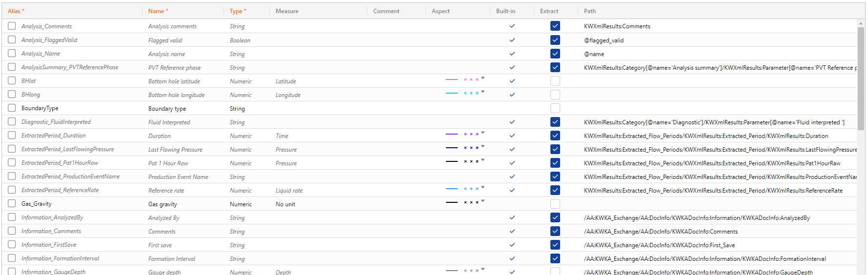Uncheck Extract for Reference rate
Image resolution: width=868 pixels, height=275 pixels.
[555, 190]
